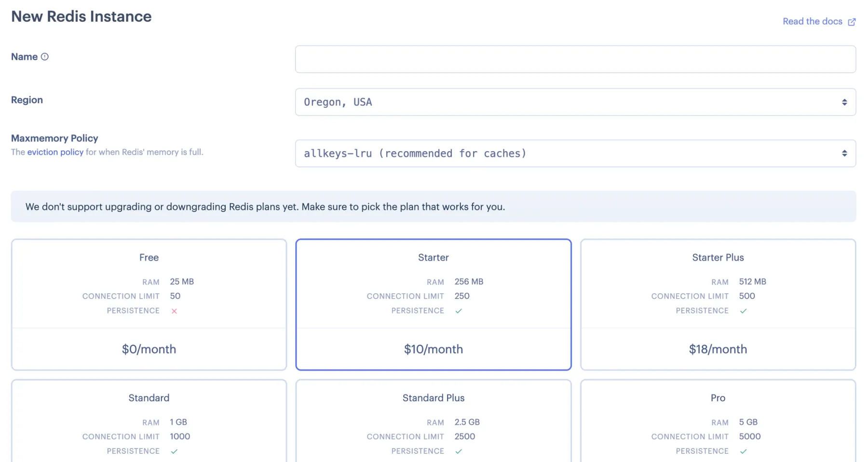Click the persistence checkmark on Standard plan

(x=174, y=451)
